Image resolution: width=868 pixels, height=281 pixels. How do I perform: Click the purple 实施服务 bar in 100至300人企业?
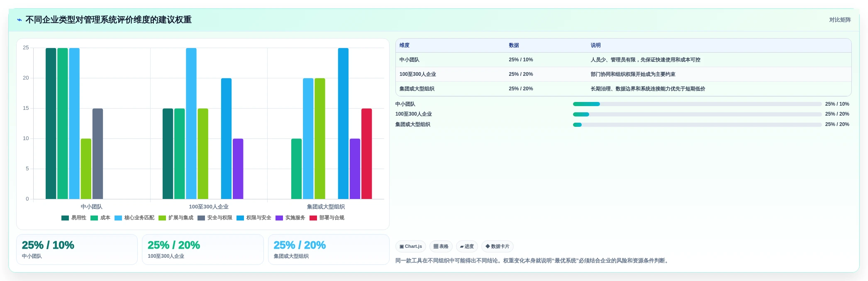(238, 169)
